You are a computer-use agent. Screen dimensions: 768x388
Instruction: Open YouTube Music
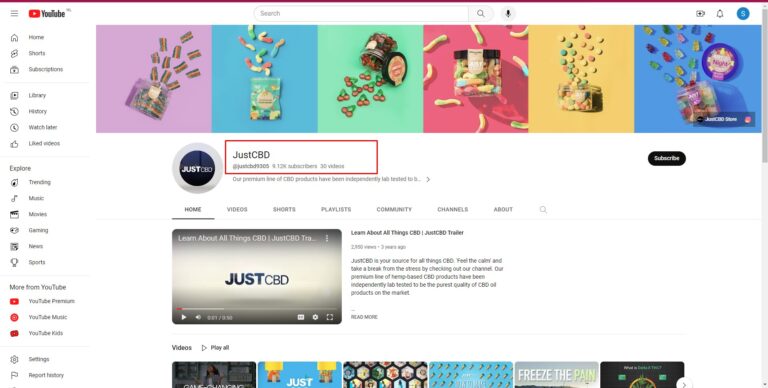coord(47,317)
